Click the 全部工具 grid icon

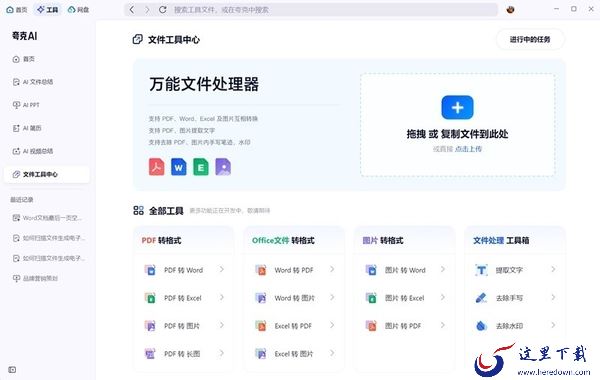139,210
